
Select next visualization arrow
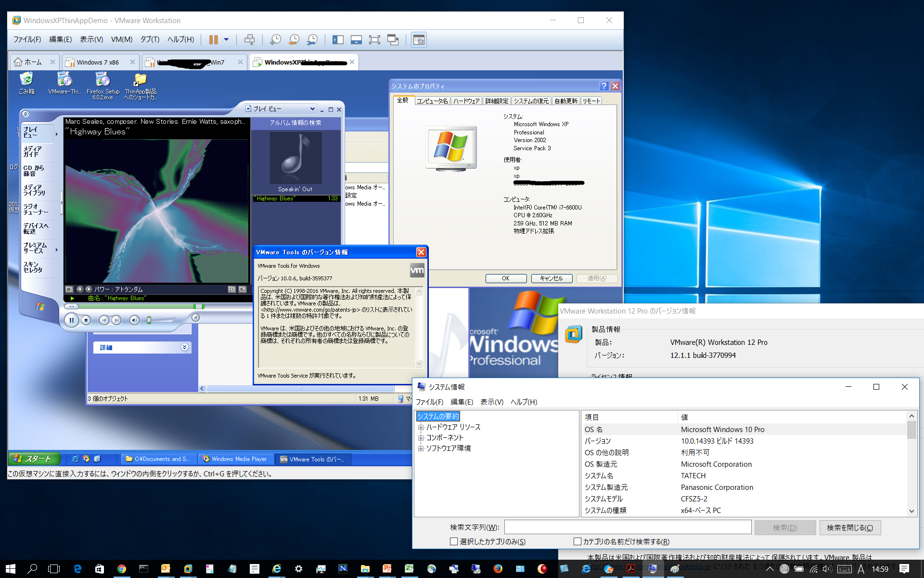click(x=89, y=289)
